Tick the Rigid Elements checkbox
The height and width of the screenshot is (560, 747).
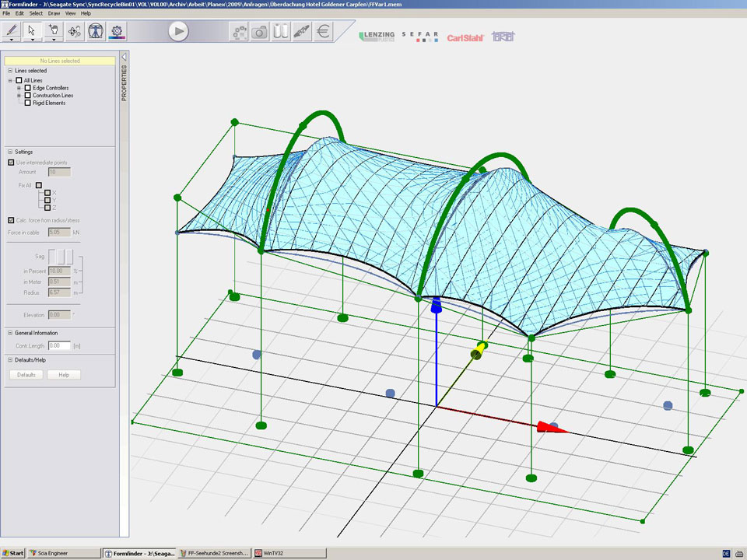pos(28,103)
